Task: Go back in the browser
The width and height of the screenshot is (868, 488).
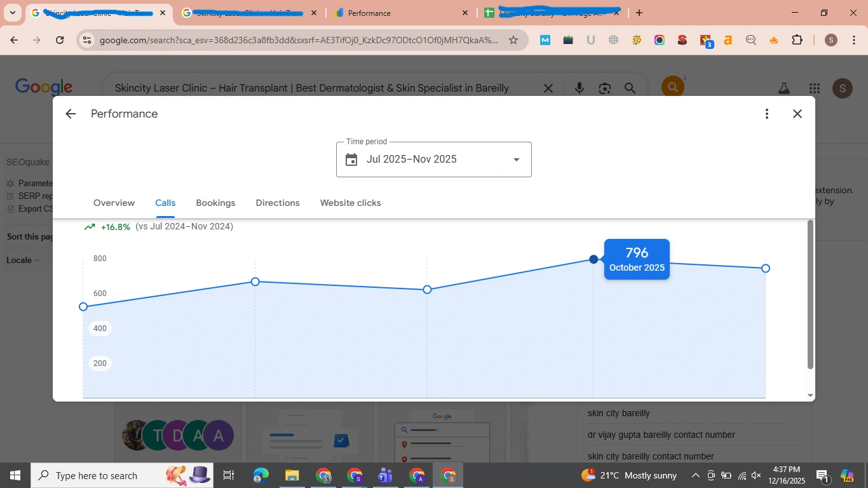Action: click(14, 40)
